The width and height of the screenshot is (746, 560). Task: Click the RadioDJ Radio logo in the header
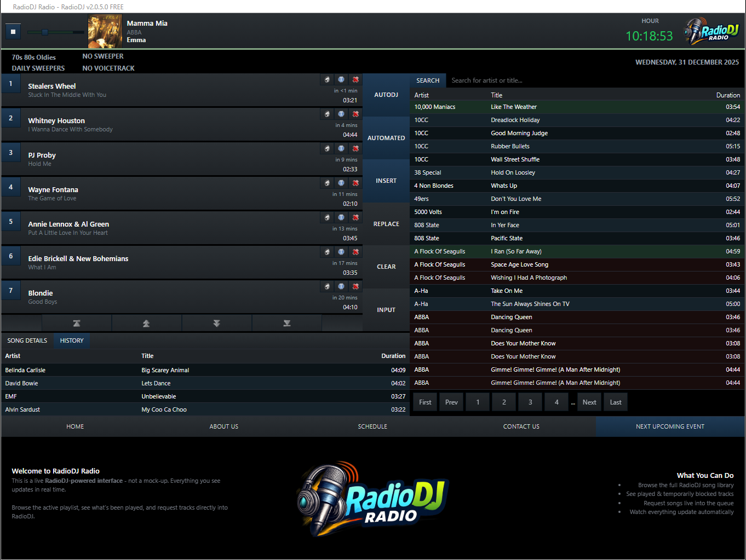coord(710,31)
